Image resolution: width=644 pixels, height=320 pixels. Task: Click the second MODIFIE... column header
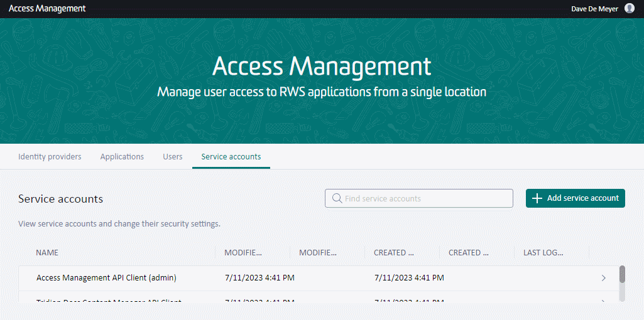point(318,253)
